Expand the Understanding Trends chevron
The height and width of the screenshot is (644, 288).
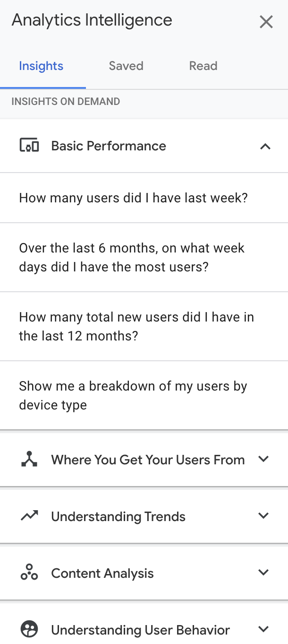[x=264, y=516]
